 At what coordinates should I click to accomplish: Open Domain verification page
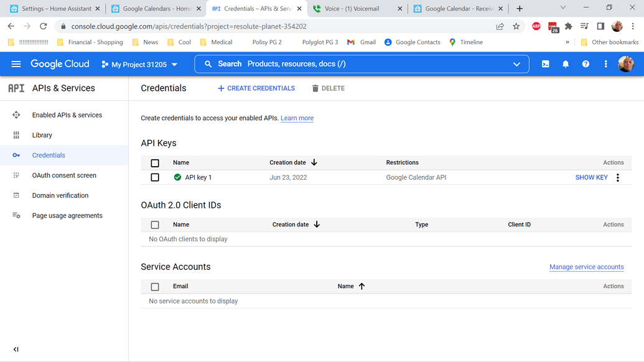pos(60,195)
